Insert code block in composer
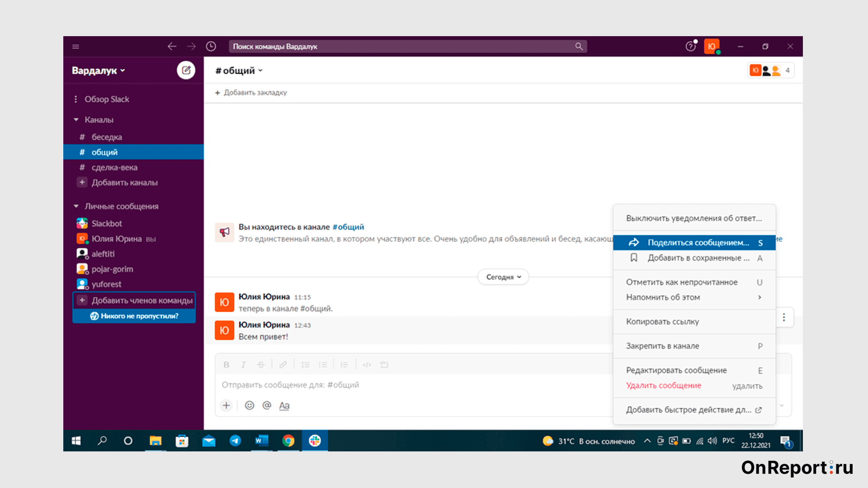This screenshot has height=488, width=868. pos(384,365)
